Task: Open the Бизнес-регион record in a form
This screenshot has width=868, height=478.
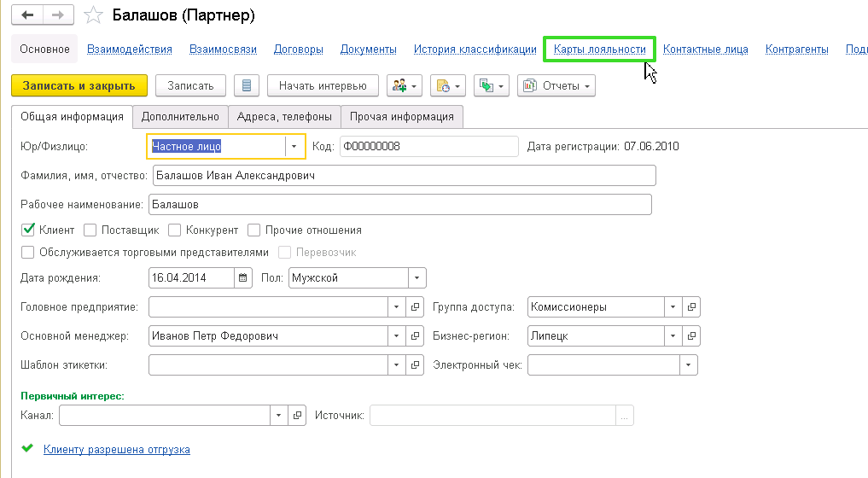Action: 691,335
